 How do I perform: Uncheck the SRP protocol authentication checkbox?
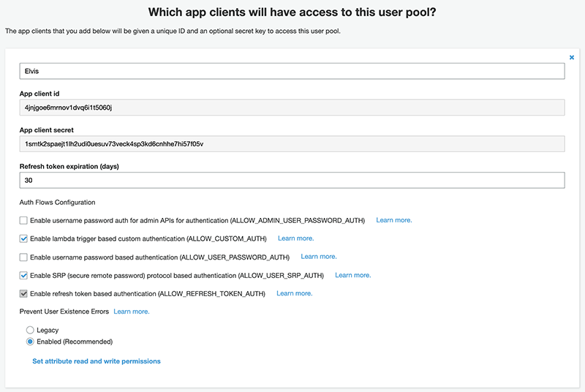[x=23, y=276]
